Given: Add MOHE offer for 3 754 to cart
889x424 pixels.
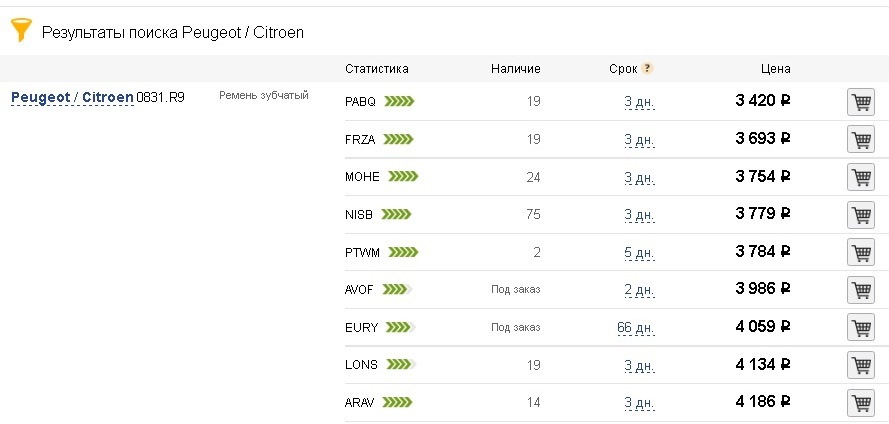Looking at the screenshot, I should pos(861,177).
